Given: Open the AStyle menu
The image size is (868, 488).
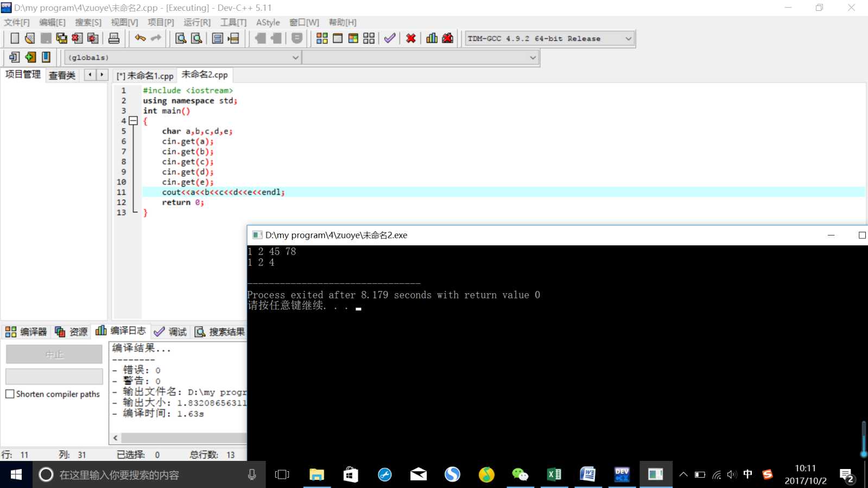Looking at the screenshot, I should point(268,22).
